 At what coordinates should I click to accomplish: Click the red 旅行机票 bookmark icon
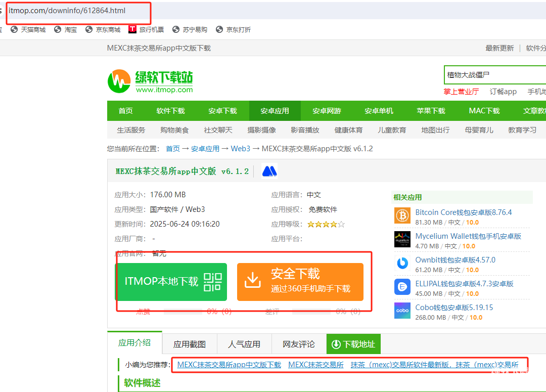(x=132, y=29)
